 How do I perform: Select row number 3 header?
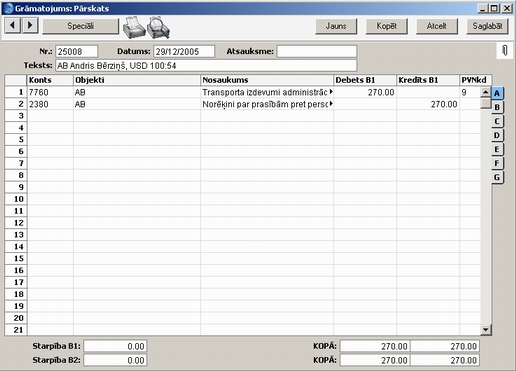tap(16, 116)
